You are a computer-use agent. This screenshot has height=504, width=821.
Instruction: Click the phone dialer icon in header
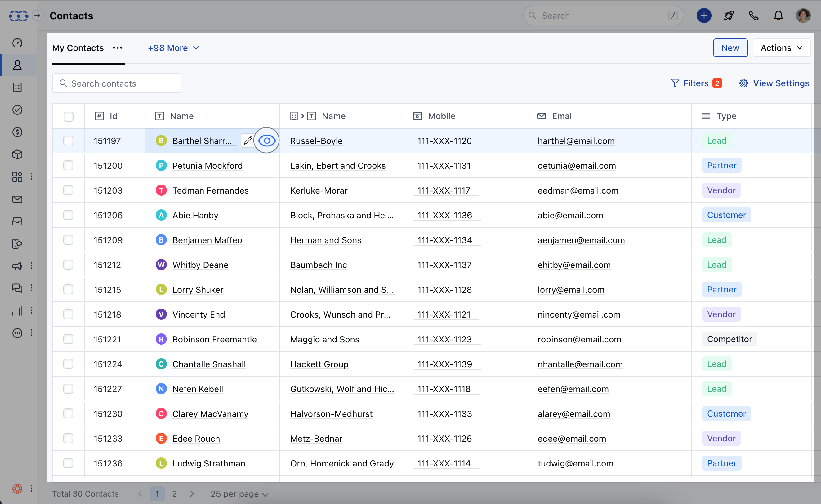pyautogui.click(x=753, y=16)
